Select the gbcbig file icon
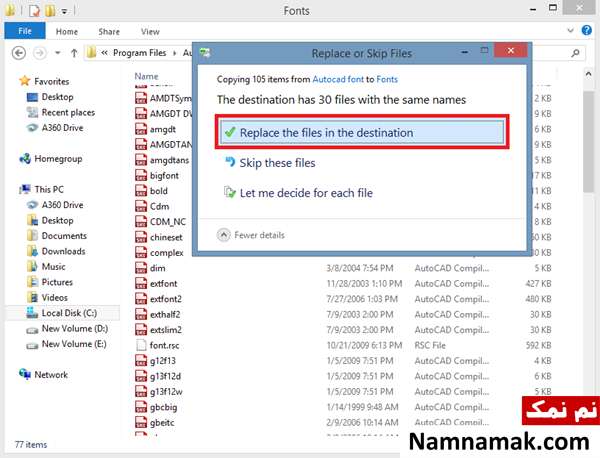The height and width of the screenshot is (458, 600). coord(141,407)
